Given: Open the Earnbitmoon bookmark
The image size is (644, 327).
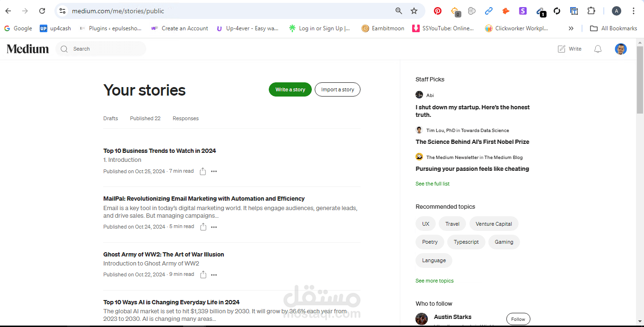Looking at the screenshot, I should point(383,28).
